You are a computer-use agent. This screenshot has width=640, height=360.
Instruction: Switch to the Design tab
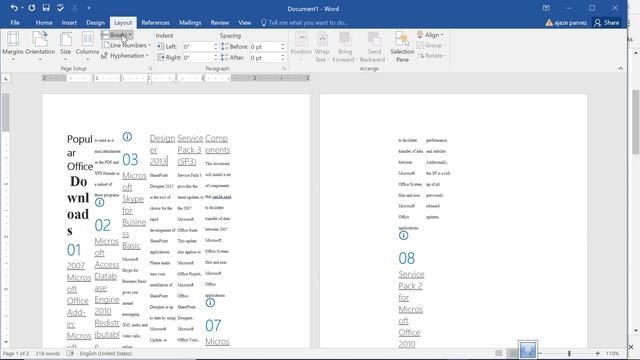point(95,22)
